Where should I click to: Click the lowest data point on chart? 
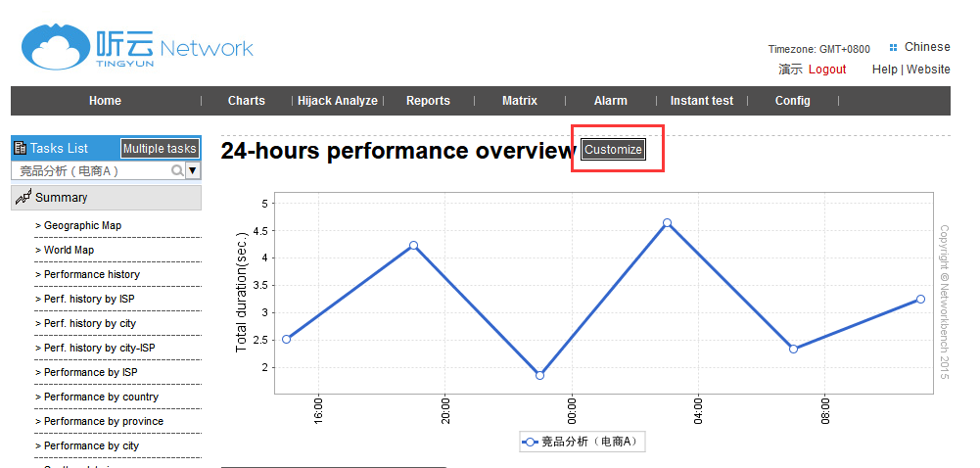(539, 375)
